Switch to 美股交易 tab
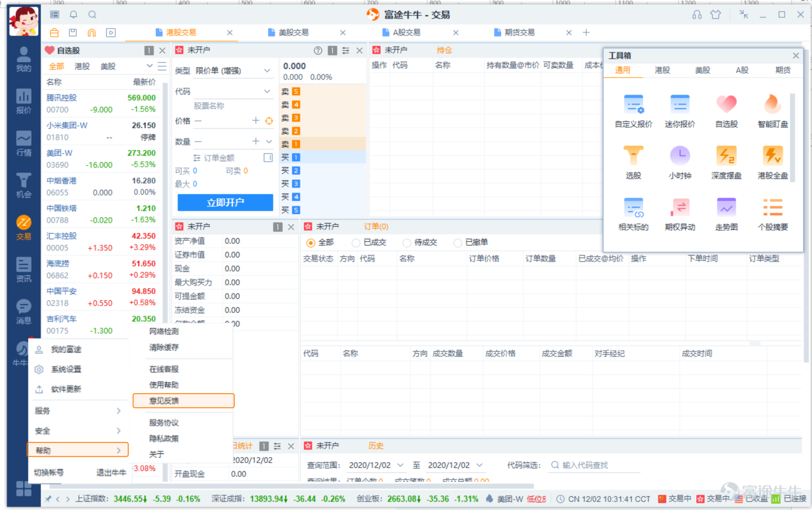Screen dimensions: 812x510 click(x=293, y=32)
